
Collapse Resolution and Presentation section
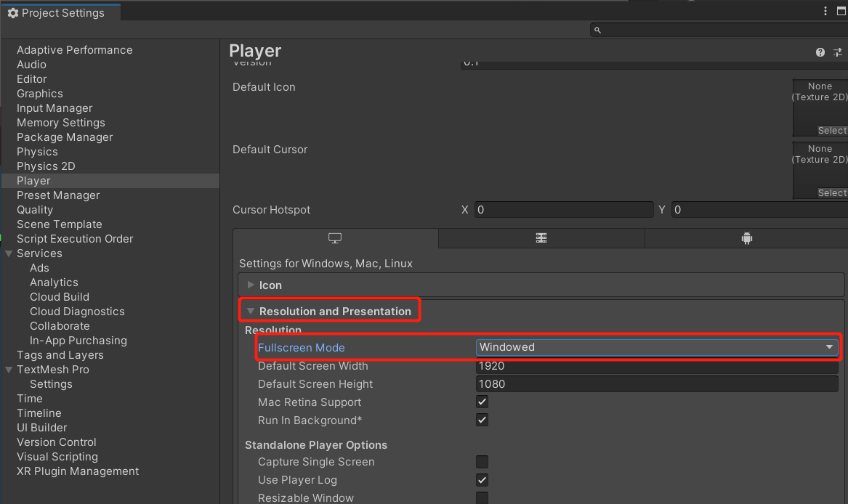pyautogui.click(x=251, y=312)
